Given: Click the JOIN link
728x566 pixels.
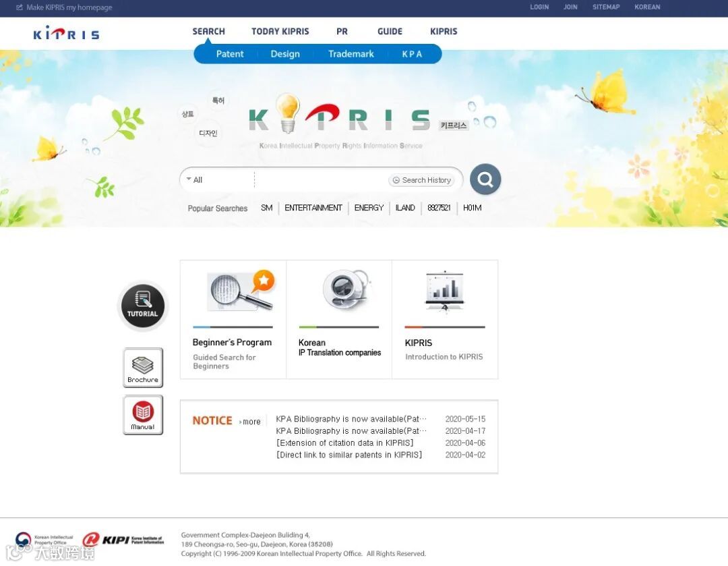Looking at the screenshot, I should (x=570, y=7).
